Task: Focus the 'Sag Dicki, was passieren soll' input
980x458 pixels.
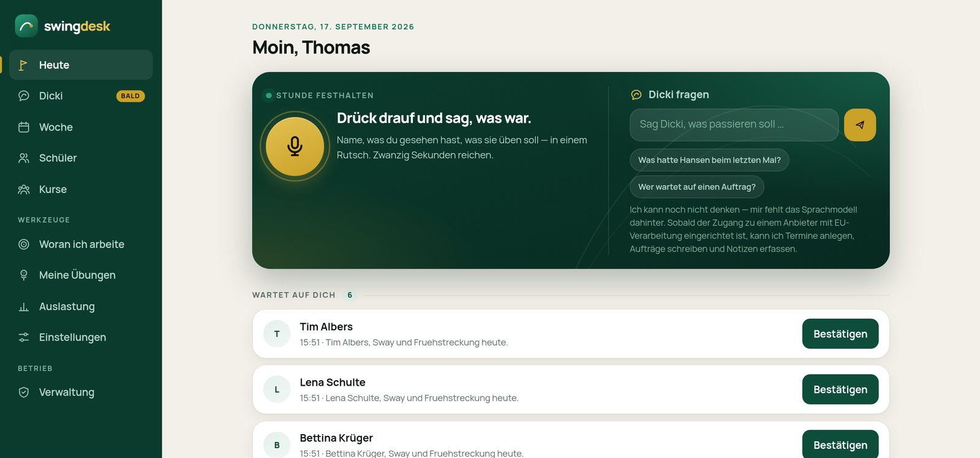Action: 734,125
